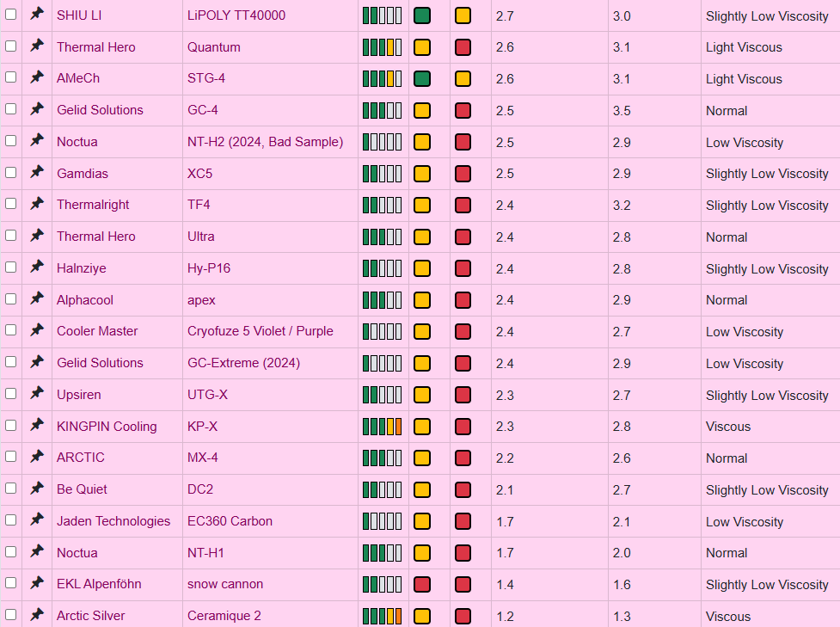Open the LiPOLY TT40000 product link
The width and height of the screenshot is (840, 627).
[236, 15]
